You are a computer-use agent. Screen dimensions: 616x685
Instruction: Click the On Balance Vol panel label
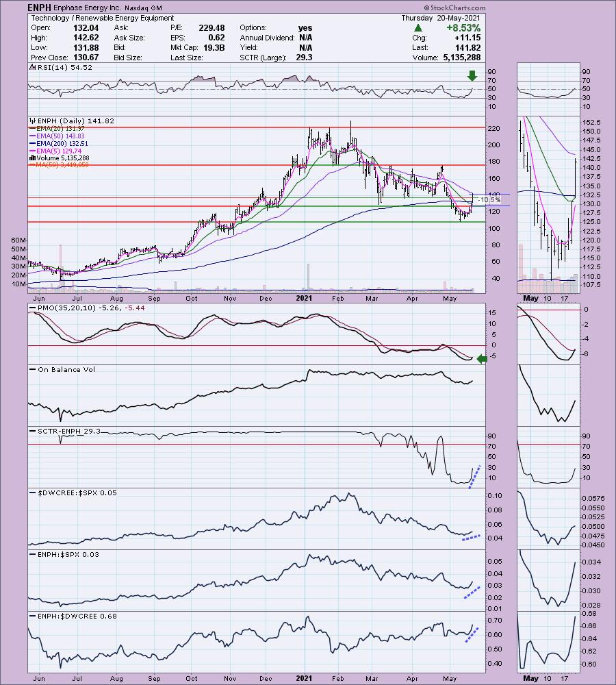click(x=66, y=370)
